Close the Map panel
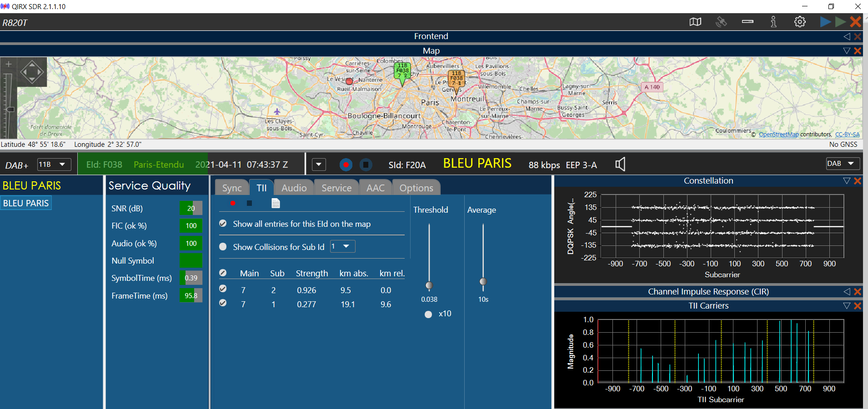Viewport: 868px width, 409px height. [x=858, y=51]
